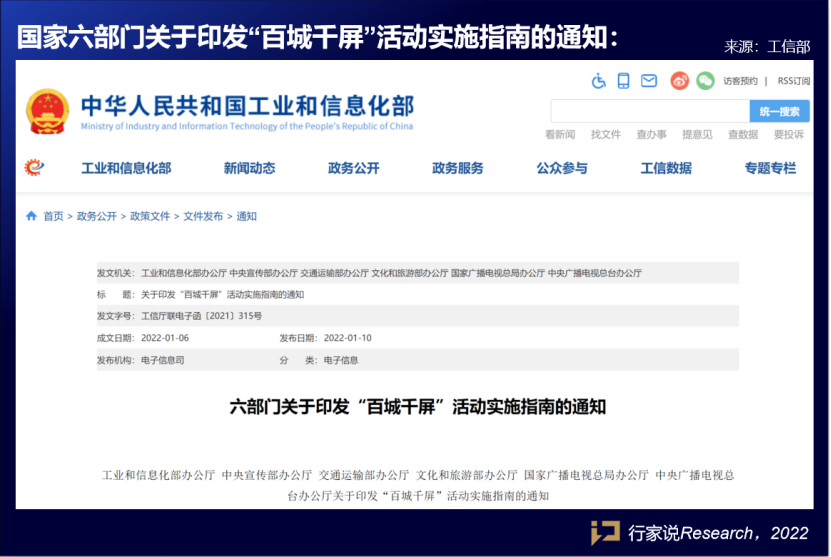Click the 统一搜索 search button
The width and height of the screenshot is (831, 557).
coord(779,111)
